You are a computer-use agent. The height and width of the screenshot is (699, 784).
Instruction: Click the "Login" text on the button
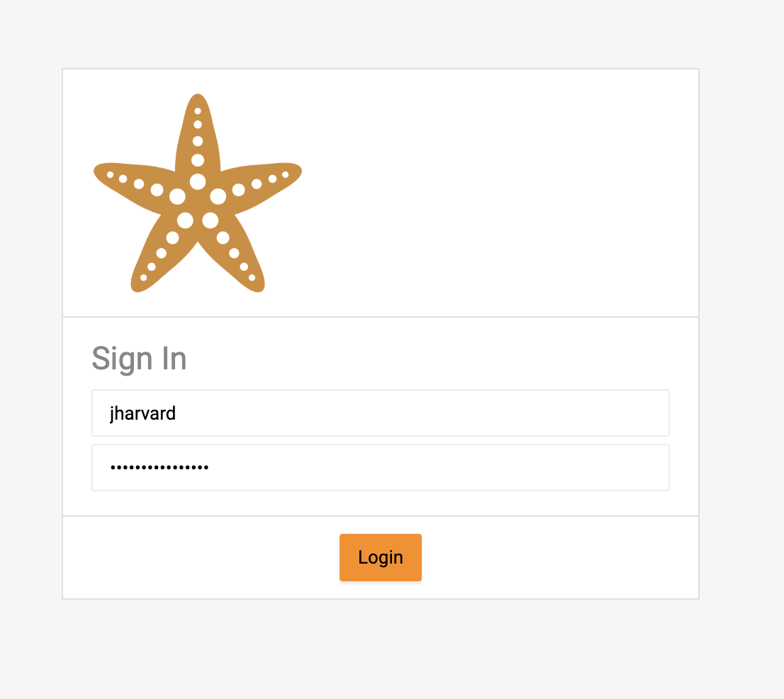[381, 557]
